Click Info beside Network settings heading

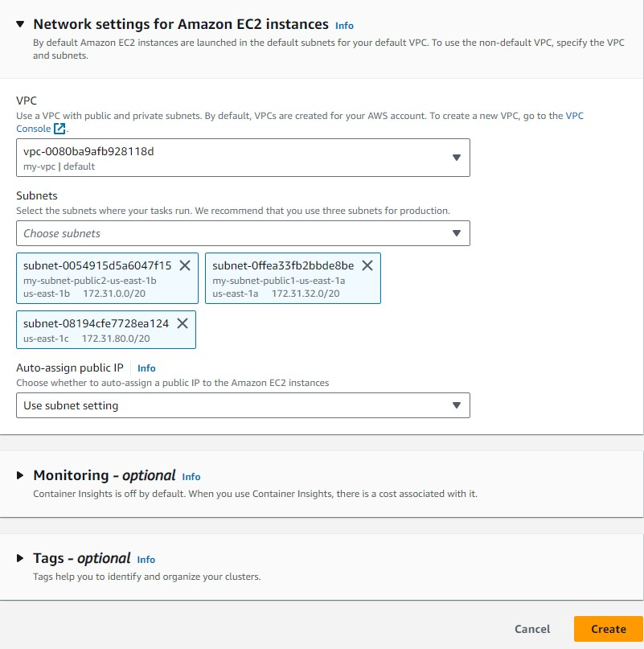click(344, 26)
